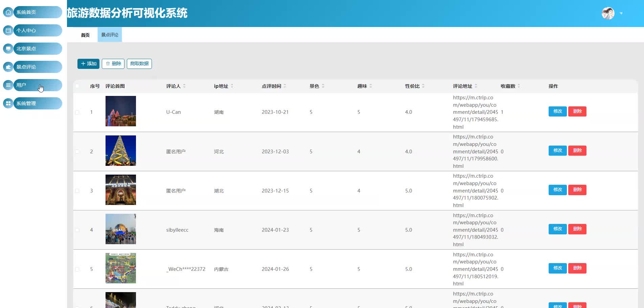Open 北京景点 menu item
The height and width of the screenshot is (308, 644).
click(38, 49)
